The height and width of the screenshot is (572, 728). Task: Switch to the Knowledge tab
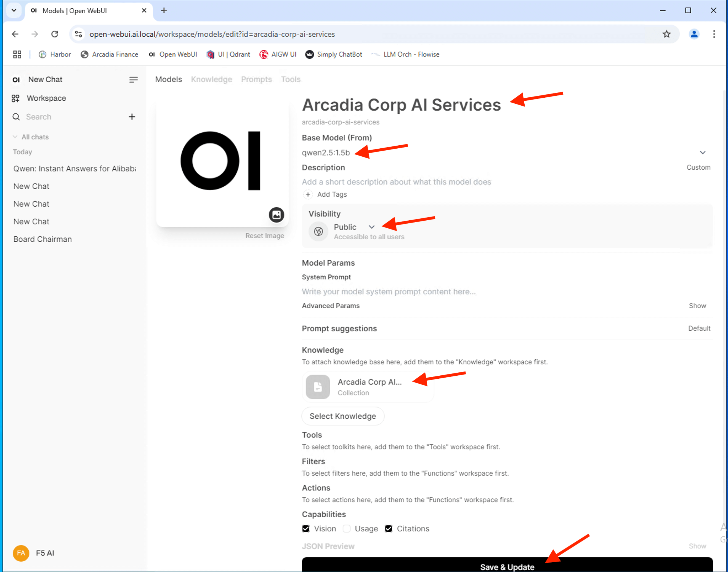(x=211, y=79)
